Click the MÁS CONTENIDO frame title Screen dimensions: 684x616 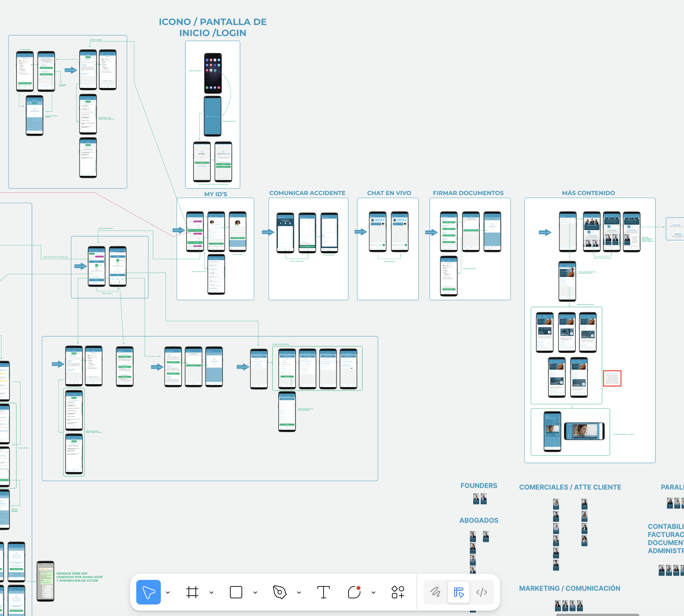coord(589,193)
